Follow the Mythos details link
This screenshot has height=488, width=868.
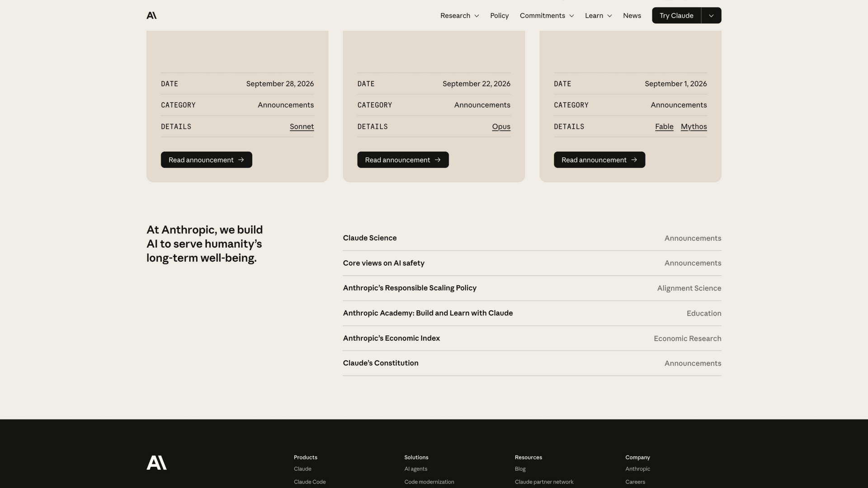693,127
